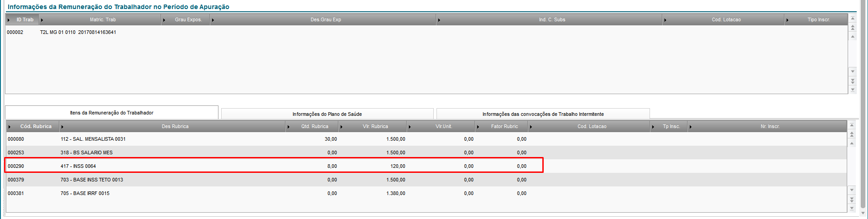Click value 120,00 in INSS row
868x219 pixels.
[398, 166]
